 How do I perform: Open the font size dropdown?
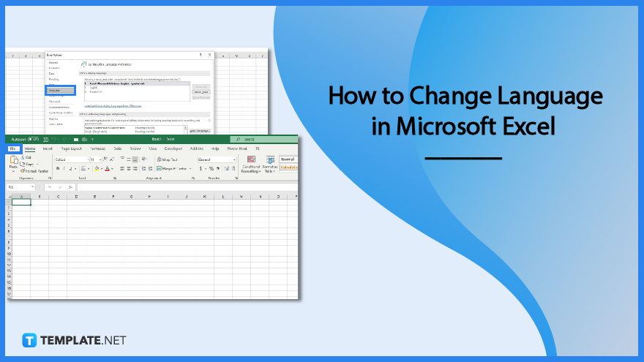tap(100, 159)
